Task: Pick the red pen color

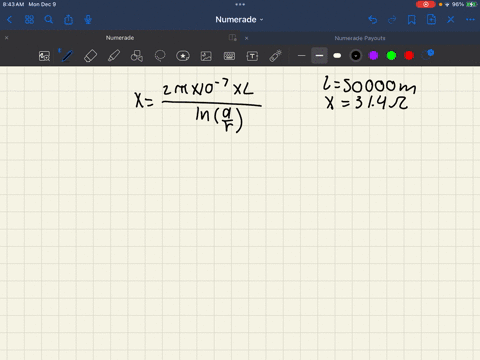Action: pyautogui.click(x=409, y=56)
